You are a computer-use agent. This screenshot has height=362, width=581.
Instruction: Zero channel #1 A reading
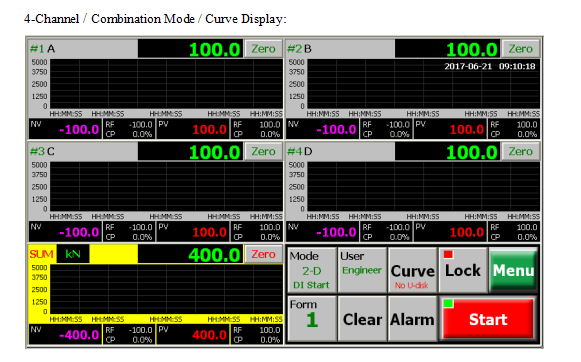pos(263,49)
